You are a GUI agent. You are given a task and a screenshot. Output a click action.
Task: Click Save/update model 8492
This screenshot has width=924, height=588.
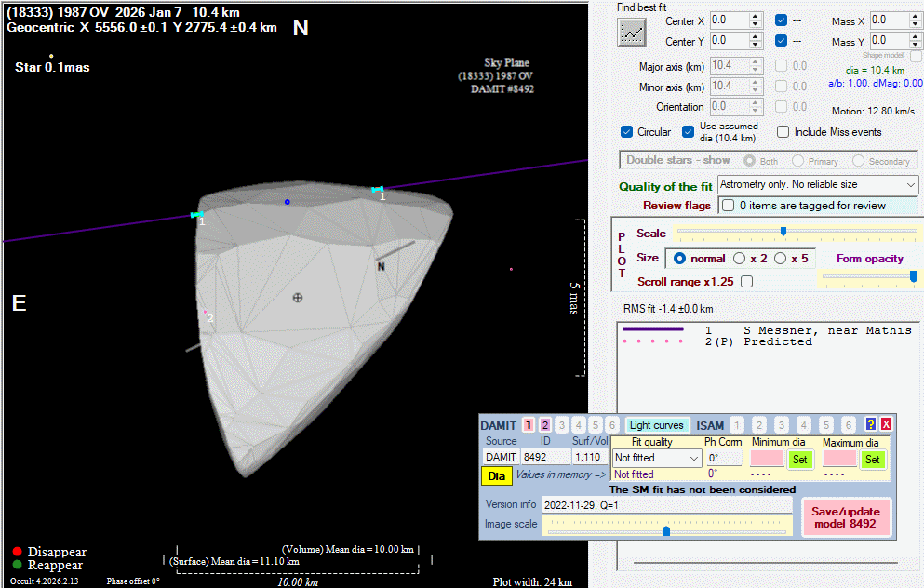845,517
